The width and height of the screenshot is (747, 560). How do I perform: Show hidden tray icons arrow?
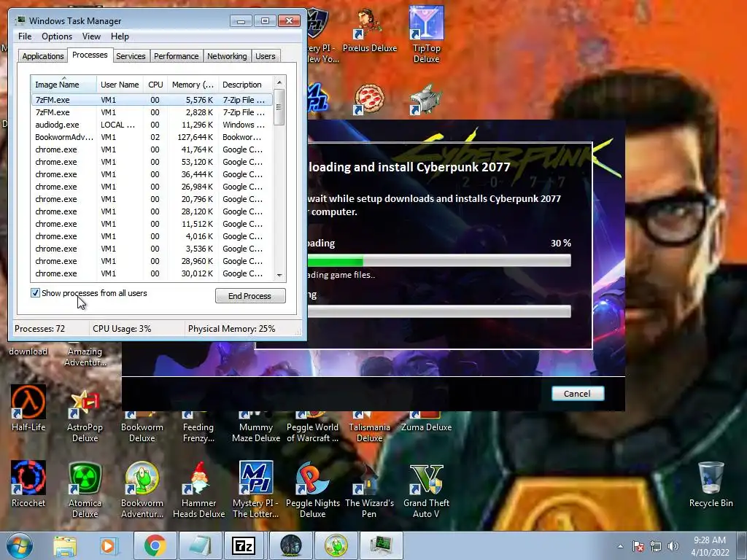coord(620,546)
